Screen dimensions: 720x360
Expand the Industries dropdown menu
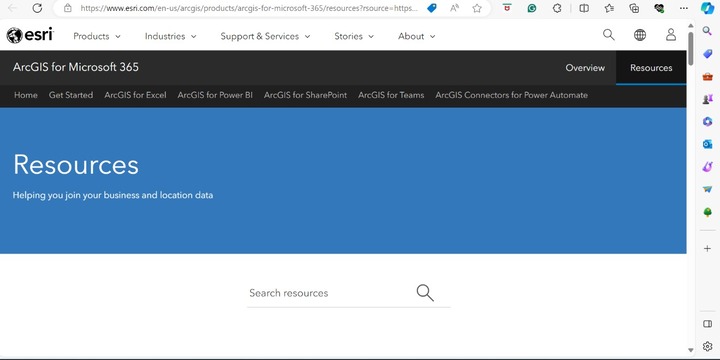pyautogui.click(x=170, y=36)
